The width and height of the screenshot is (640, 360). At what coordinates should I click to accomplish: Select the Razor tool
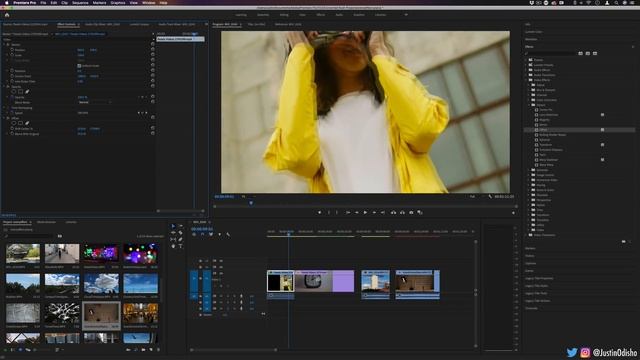(180, 233)
